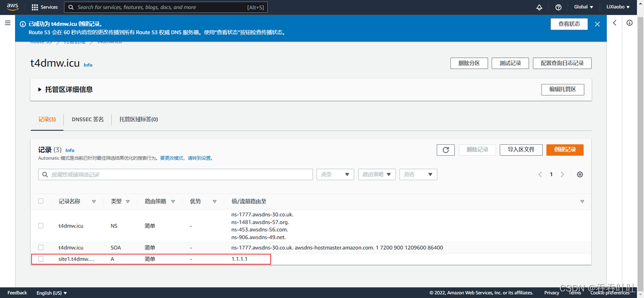Toggle the select-all records checkbox
The image size is (644, 298).
41,201
